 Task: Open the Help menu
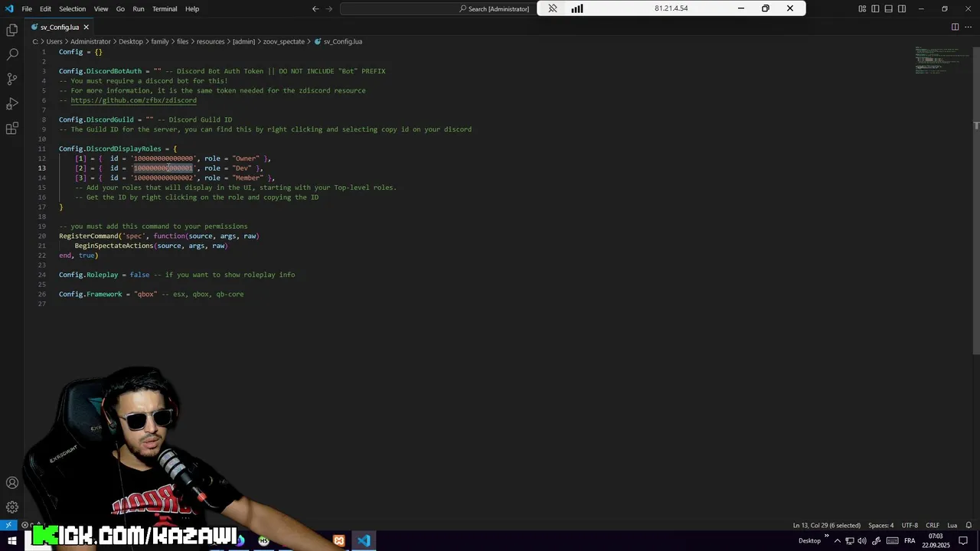click(192, 8)
